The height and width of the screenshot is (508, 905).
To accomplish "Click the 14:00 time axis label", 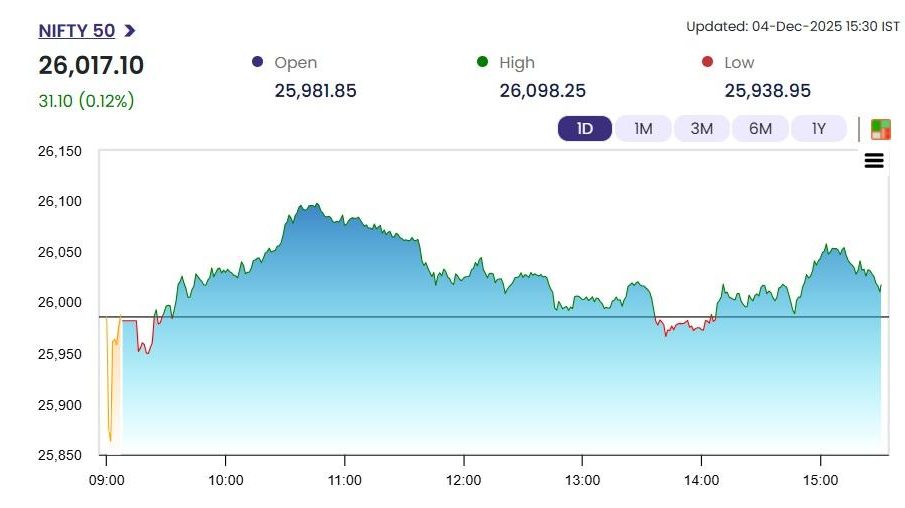I will (x=701, y=480).
